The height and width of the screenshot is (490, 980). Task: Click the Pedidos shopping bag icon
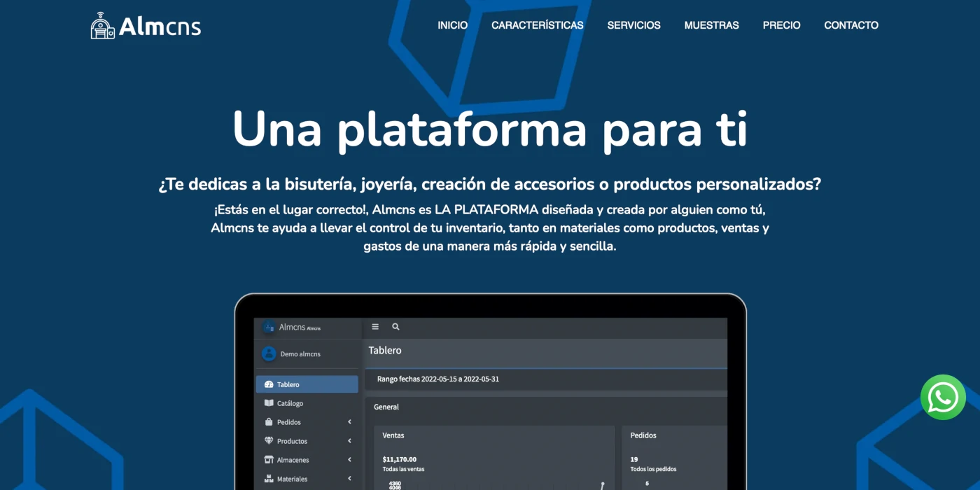[x=269, y=422]
